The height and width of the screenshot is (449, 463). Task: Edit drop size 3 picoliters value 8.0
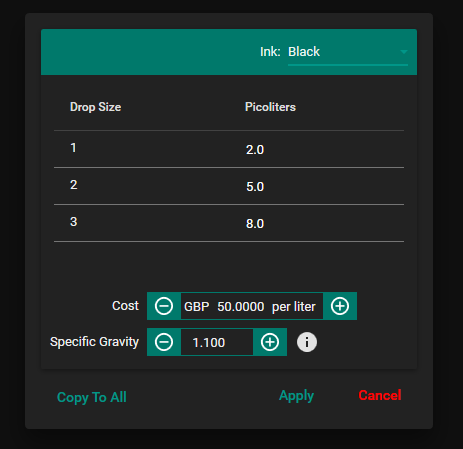coord(255,224)
